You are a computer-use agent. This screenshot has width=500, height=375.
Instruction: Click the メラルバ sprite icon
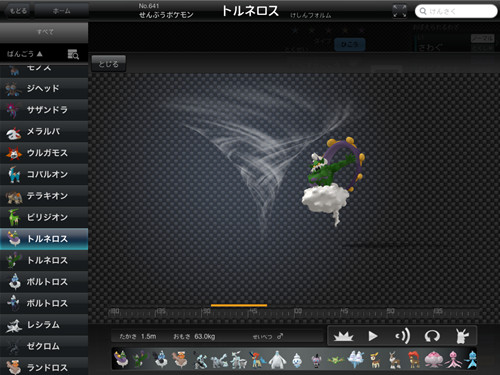point(14,133)
